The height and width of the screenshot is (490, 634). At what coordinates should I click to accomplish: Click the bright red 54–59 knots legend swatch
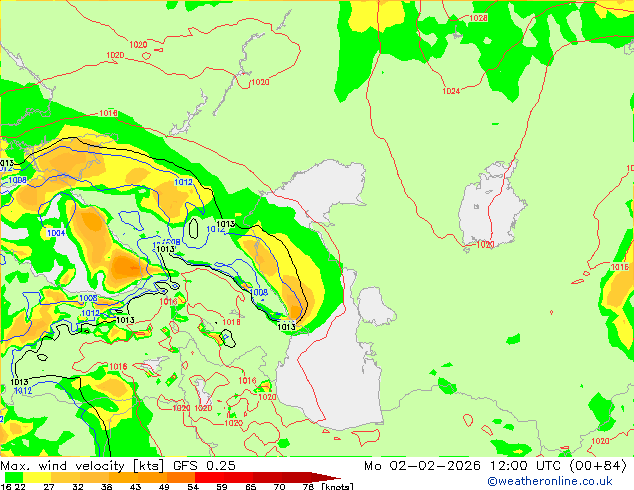[209, 477]
